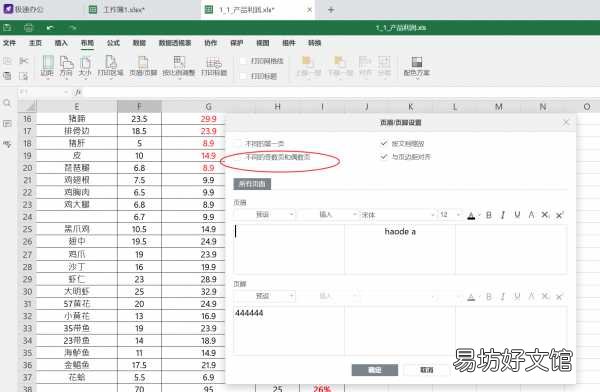
Task: Open a new document tab with plus
Action: [x=331, y=10]
